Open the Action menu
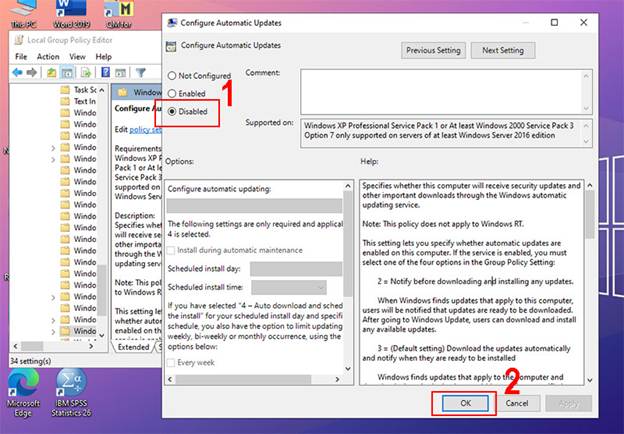Image resolution: width=624 pixels, height=434 pixels. point(48,57)
